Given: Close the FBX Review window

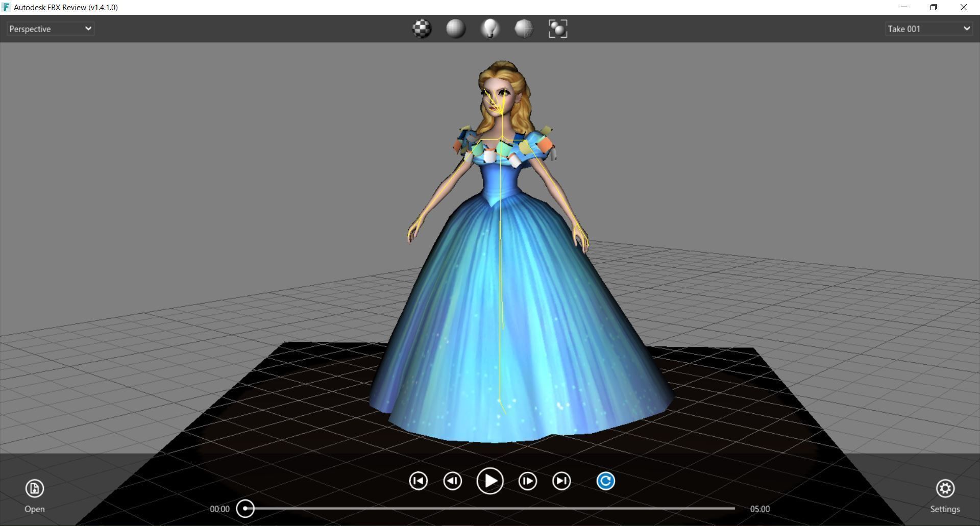Looking at the screenshot, I should click(x=964, y=7).
